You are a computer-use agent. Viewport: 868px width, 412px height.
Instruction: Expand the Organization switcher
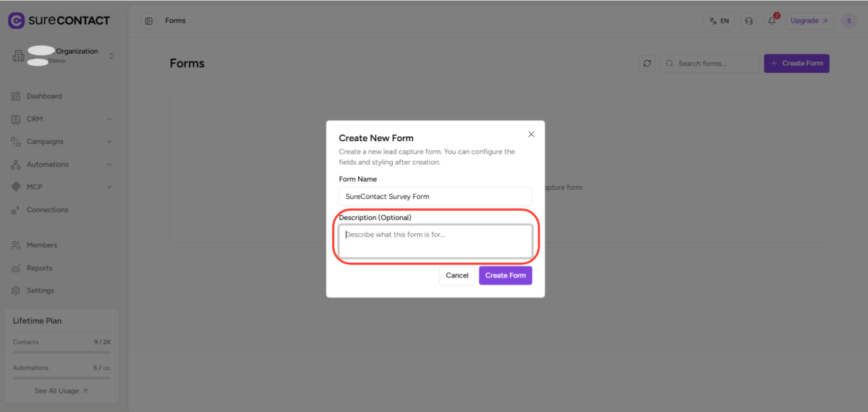[111, 56]
